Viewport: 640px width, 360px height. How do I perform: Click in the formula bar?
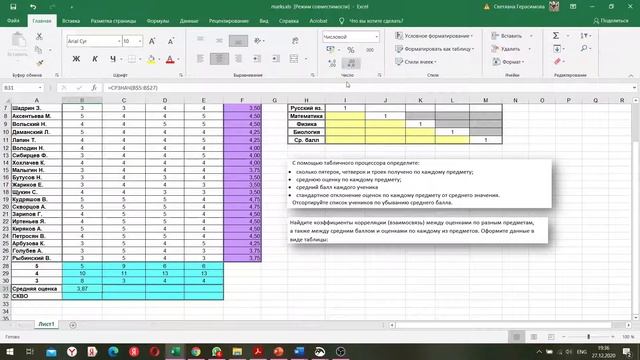(367, 88)
